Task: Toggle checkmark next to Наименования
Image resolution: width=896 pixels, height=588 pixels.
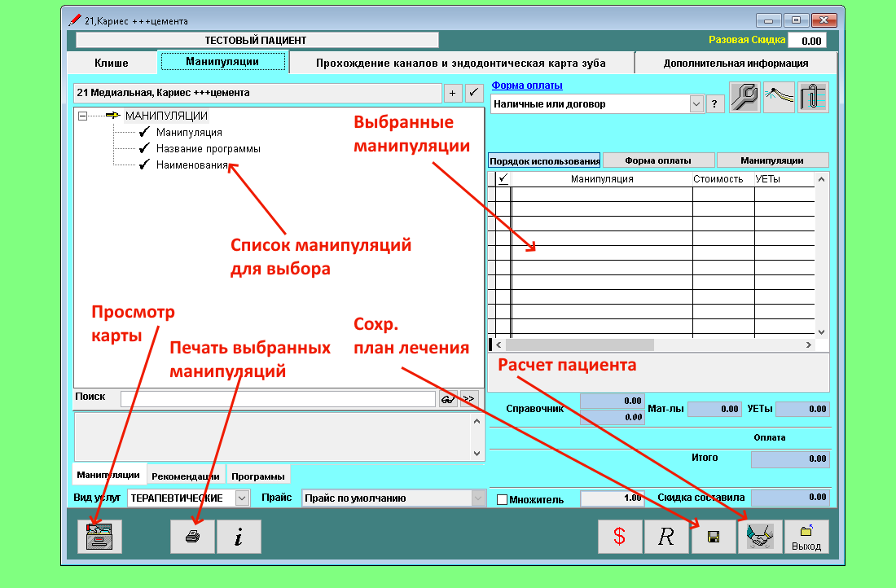Action: click(144, 165)
